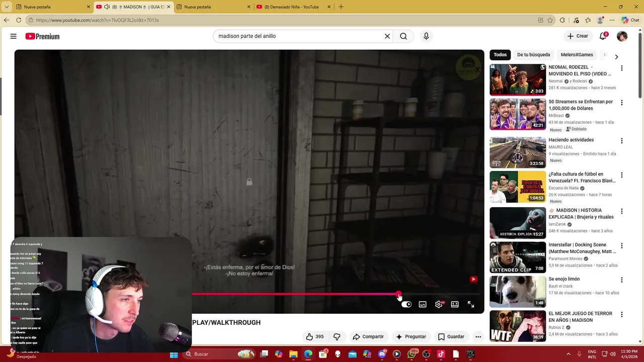
Task: Open NEOMAI, RODEZEL video thumbnail
Action: [518, 79]
